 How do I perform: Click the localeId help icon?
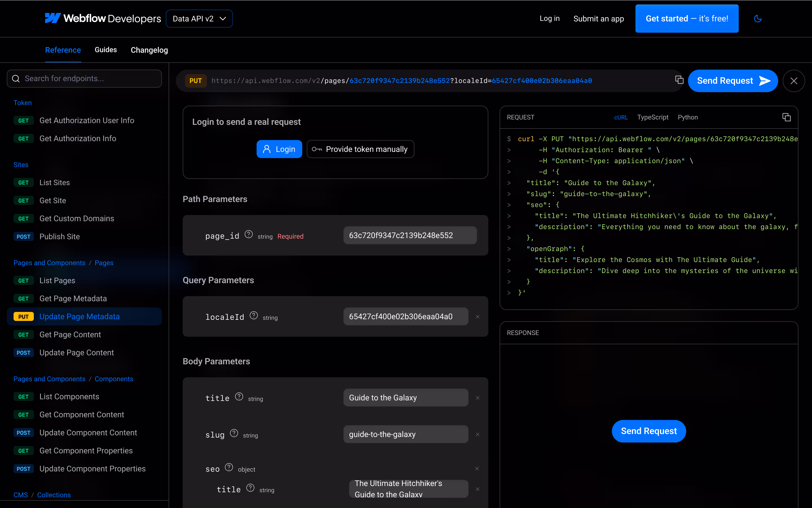click(x=253, y=316)
